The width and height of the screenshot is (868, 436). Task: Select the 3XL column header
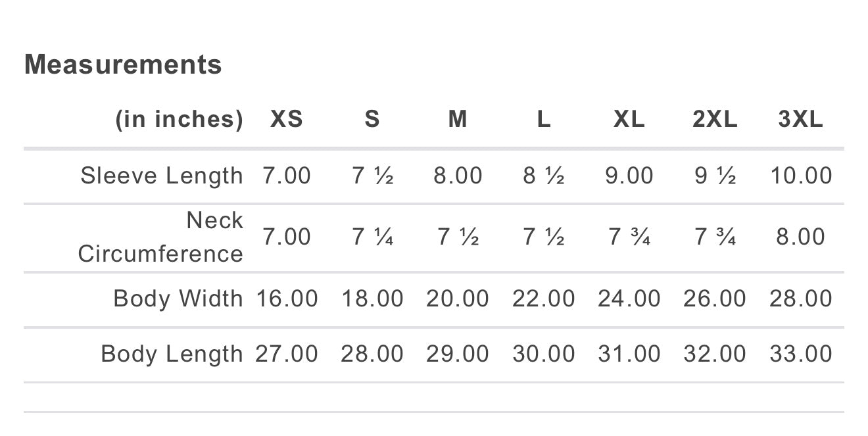(x=800, y=119)
